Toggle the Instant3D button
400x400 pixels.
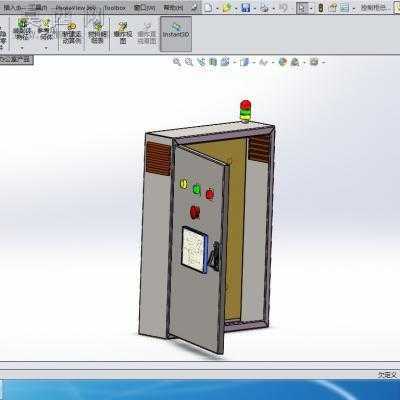point(176,34)
